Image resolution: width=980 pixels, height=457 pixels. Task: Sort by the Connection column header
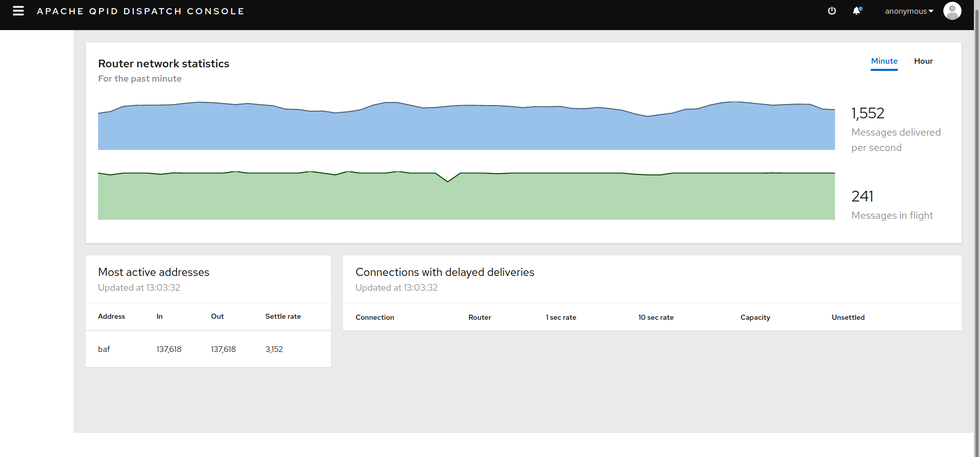pyautogui.click(x=375, y=317)
